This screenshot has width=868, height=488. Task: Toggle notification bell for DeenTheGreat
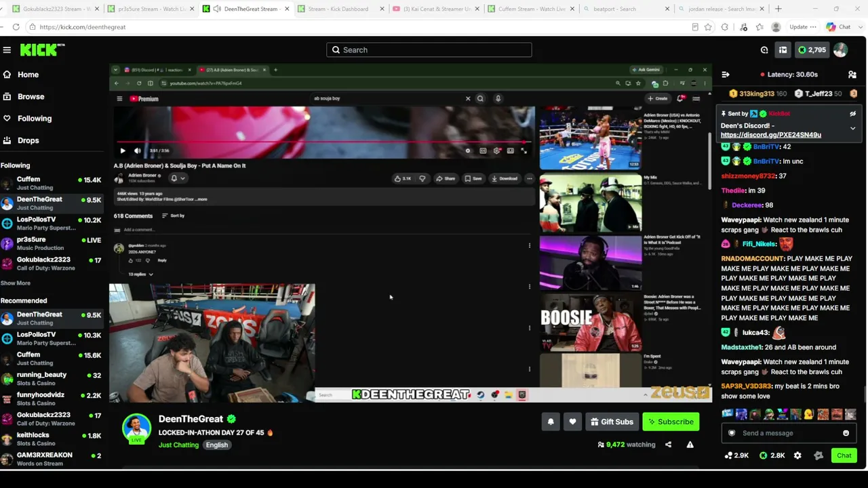(x=551, y=422)
